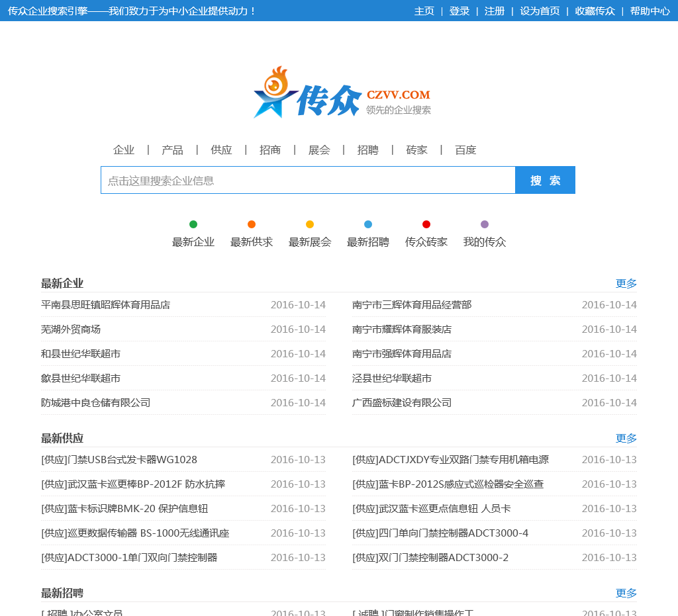The height and width of the screenshot is (616, 678).
Task: Click 设为首页 in the top bar
Action: point(540,11)
